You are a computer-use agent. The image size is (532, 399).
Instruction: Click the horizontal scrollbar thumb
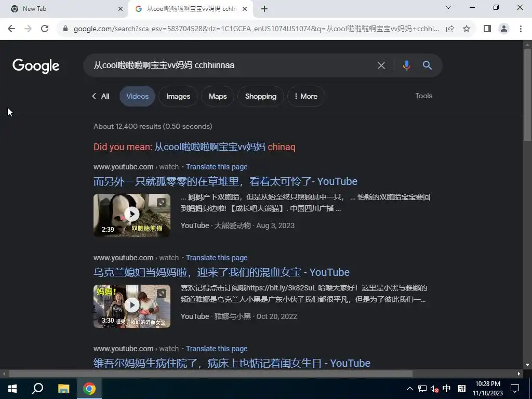coord(210,374)
